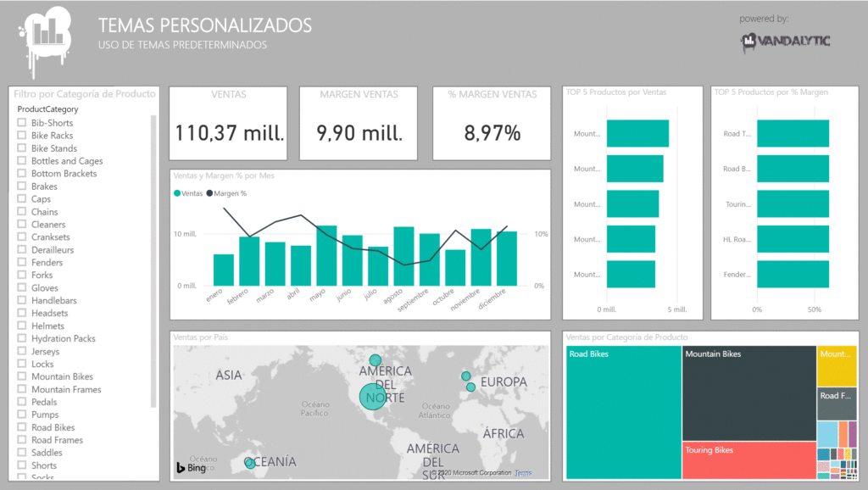Check the Jerseys checkbox
This screenshot has height=490, width=868.
pyautogui.click(x=21, y=351)
